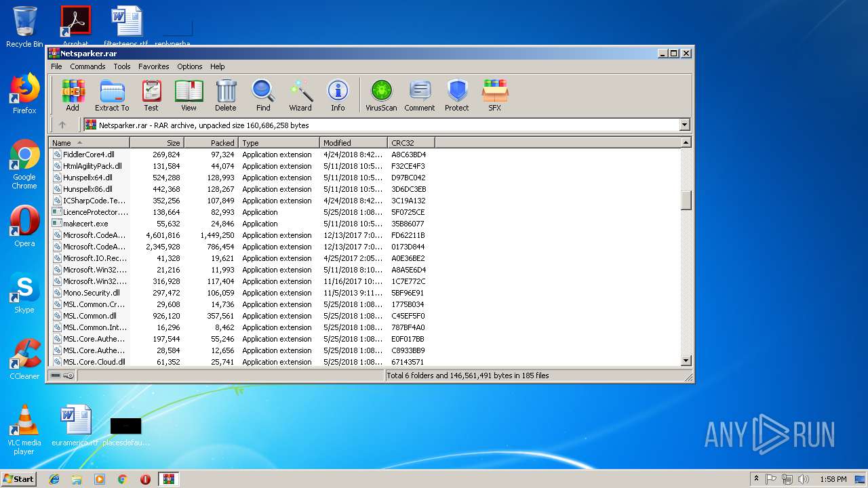This screenshot has width=868, height=488.
Task: Sort by Size column header
Action: tap(157, 143)
